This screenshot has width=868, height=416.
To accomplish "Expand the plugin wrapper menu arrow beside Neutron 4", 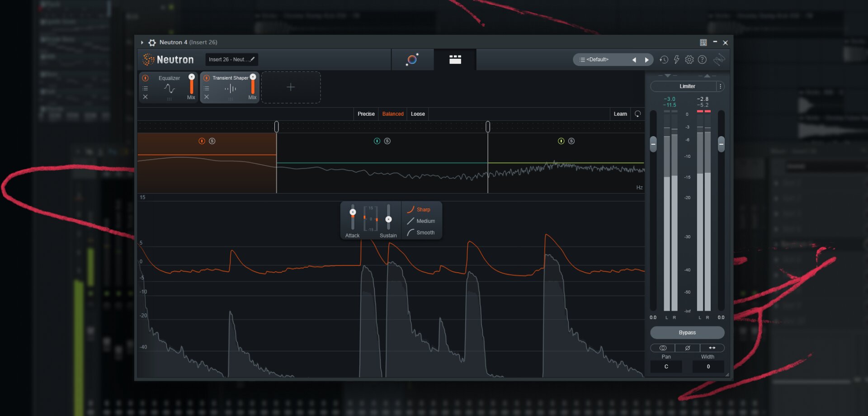I will (142, 43).
